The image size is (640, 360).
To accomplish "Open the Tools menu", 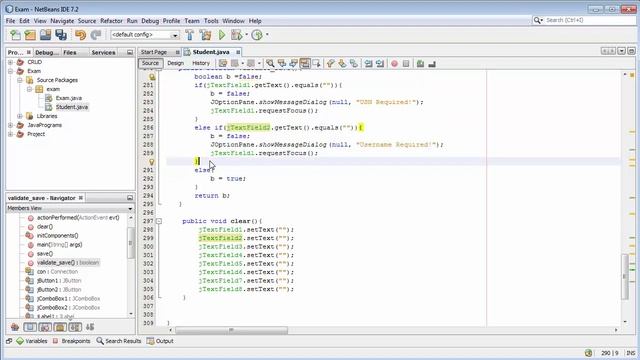I will [x=211, y=21].
